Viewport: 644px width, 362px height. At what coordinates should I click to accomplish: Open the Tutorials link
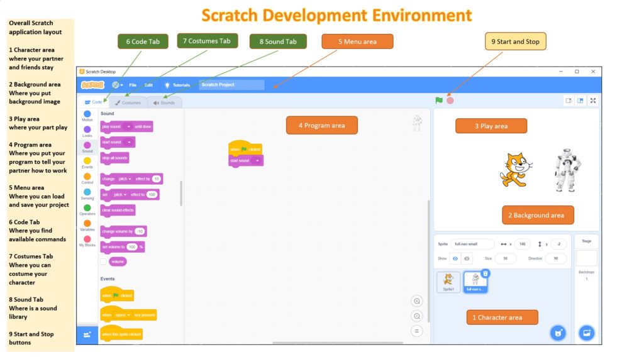(177, 85)
